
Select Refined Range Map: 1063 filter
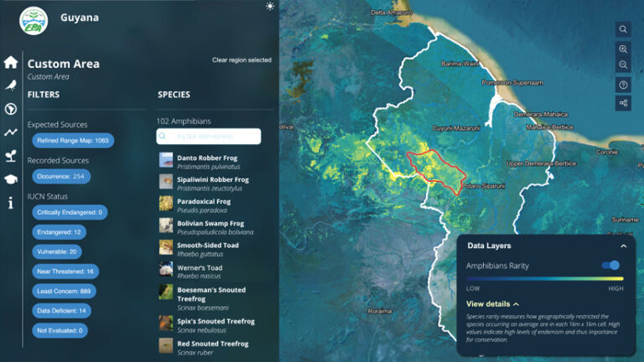click(x=73, y=141)
